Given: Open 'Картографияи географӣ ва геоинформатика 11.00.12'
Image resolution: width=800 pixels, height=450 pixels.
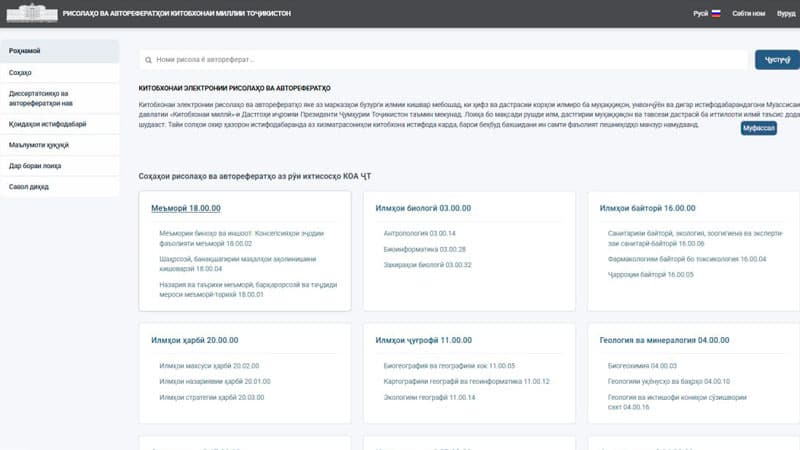Looking at the screenshot, I should [x=466, y=381].
